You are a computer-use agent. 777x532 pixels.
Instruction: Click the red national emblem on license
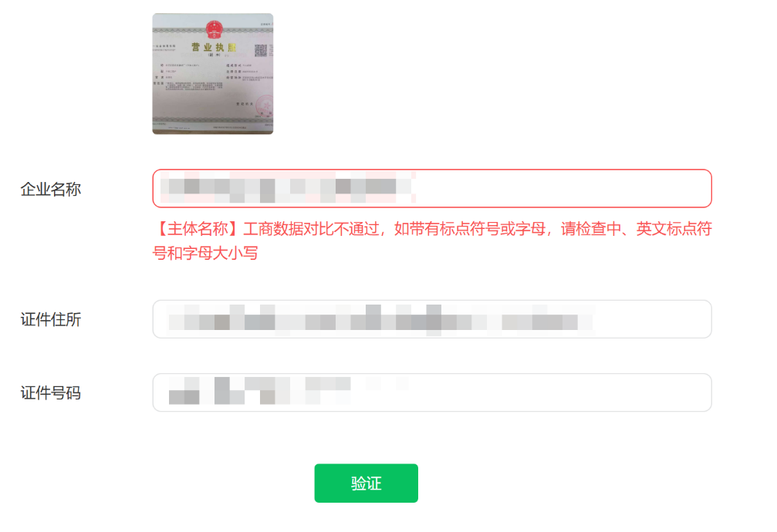point(214,29)
